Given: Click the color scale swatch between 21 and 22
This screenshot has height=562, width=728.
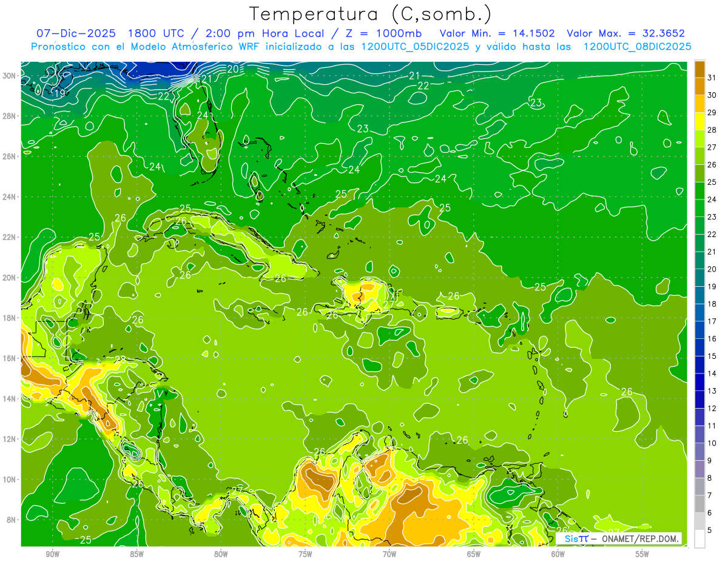Looking at the screenshot, I should tap(699, 243).
